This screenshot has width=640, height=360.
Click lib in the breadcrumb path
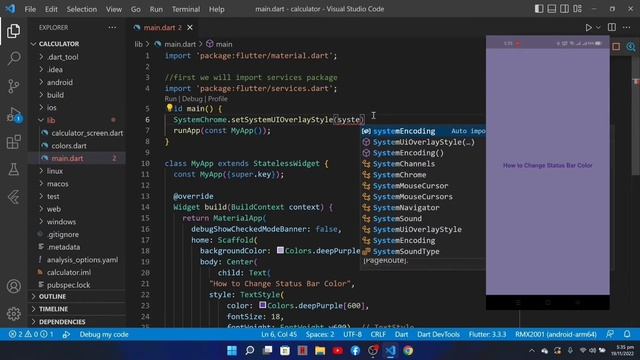point(139,44)
